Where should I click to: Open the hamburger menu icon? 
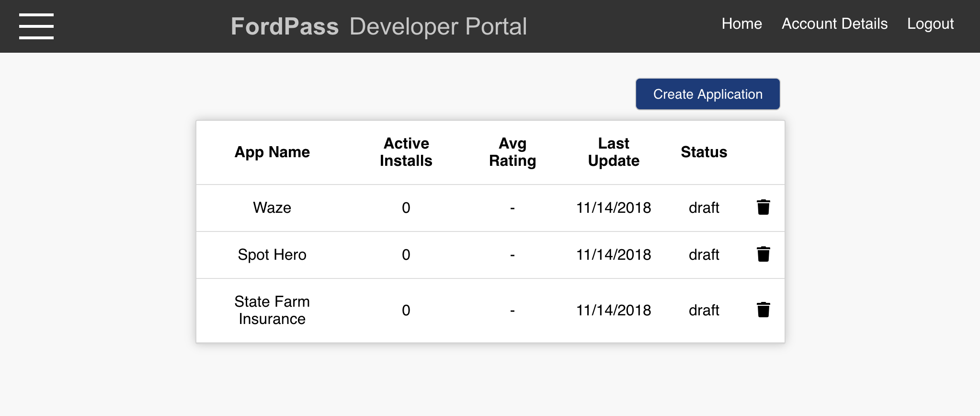pyautogui.click(x=36, y=26)
